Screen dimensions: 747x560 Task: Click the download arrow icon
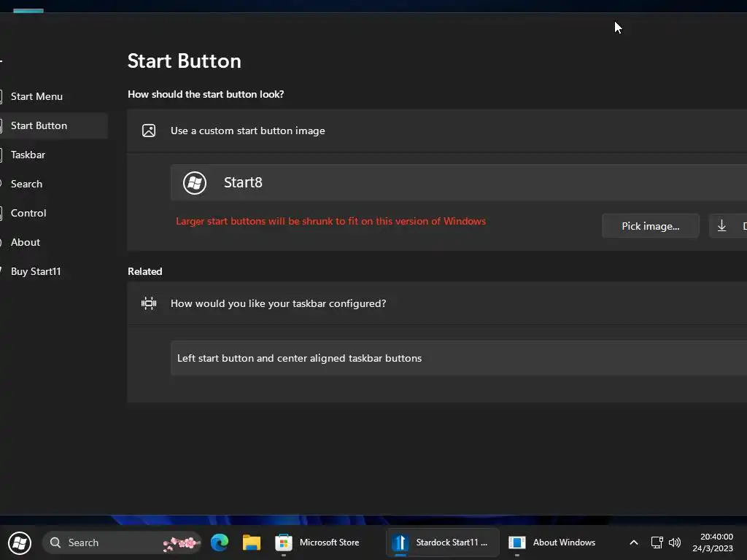tap(721, 226)
